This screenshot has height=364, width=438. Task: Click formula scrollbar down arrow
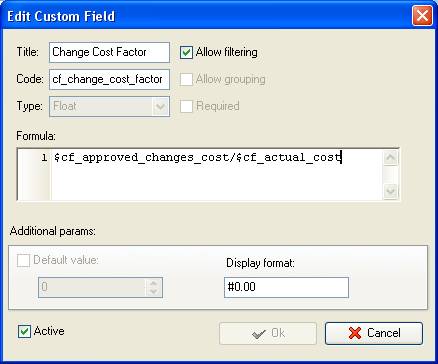(390, 191)
